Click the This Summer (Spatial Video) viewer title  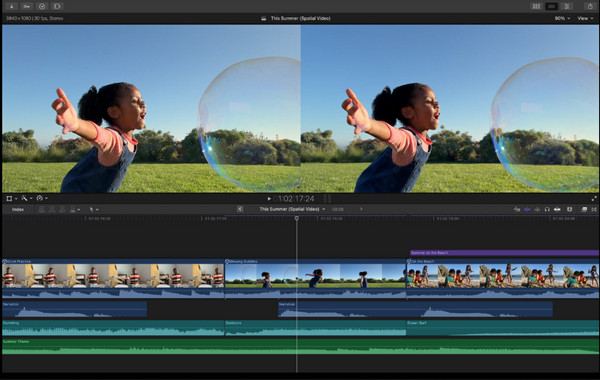click(300, 18)
